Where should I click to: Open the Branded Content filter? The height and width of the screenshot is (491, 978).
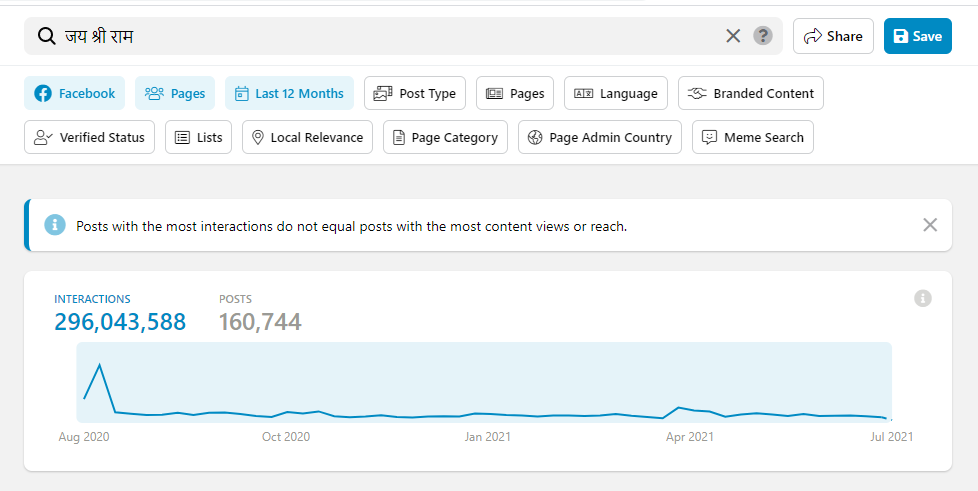tap(751, 93)
